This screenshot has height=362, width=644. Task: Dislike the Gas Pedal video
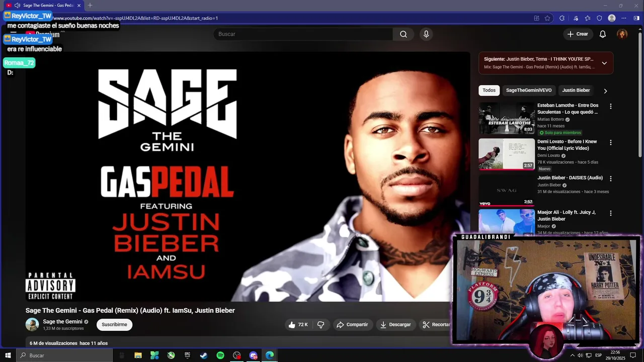[321, 325]
